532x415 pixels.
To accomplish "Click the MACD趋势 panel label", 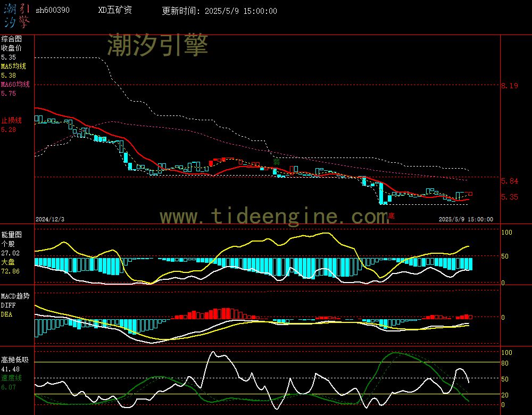I will pos(15,296).
